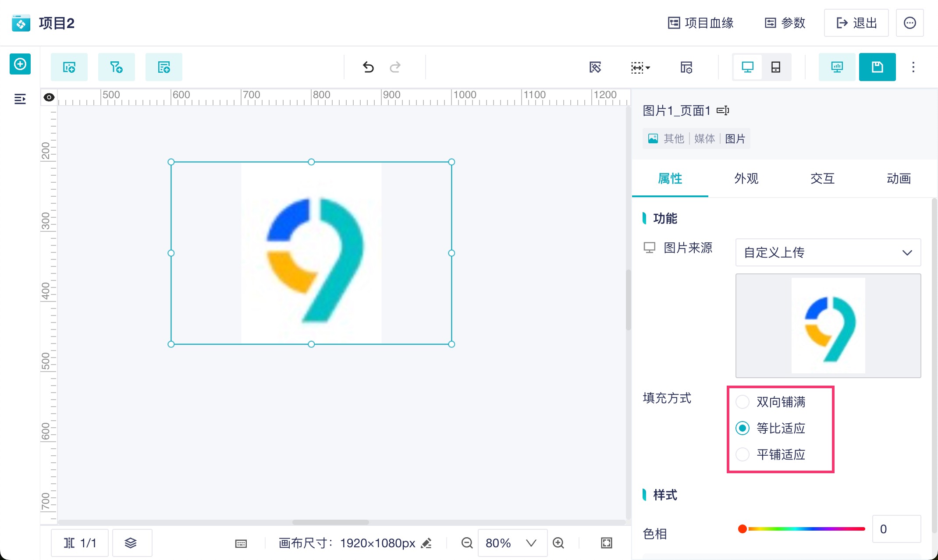The width and height of the screenshot is (938, 560).
Task: Click the 色相 hue slider track
Action: point(807,529)
